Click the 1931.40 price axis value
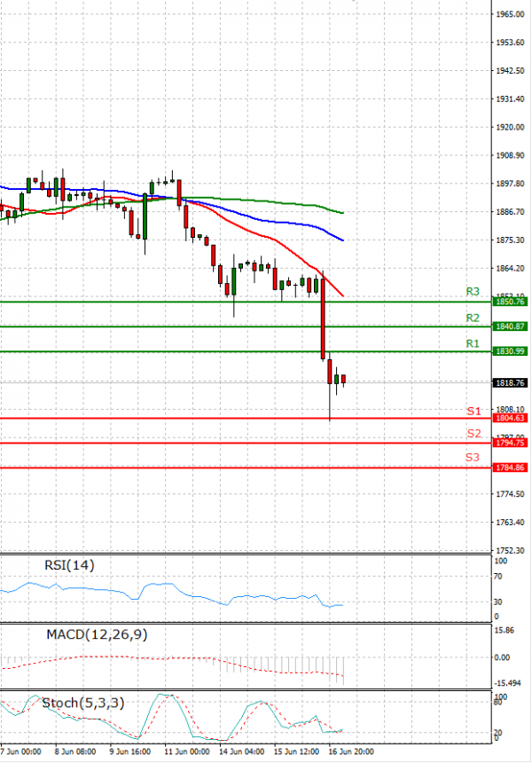Viewport: 532px width, 763px height. (510, 99)
